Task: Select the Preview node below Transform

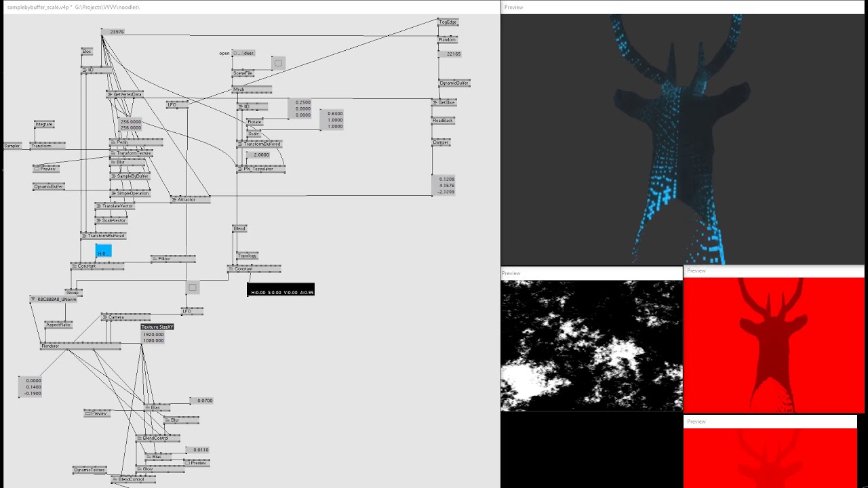Action: [45, 169]
